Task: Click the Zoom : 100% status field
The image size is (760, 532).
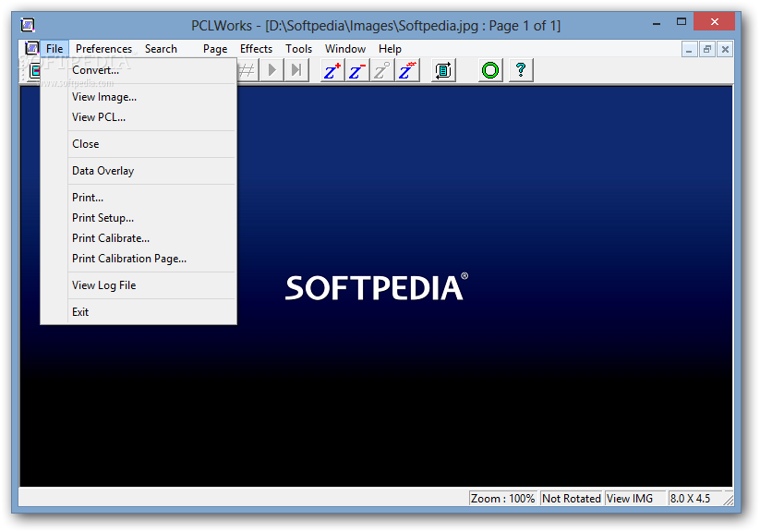Action: pos(502,499)
